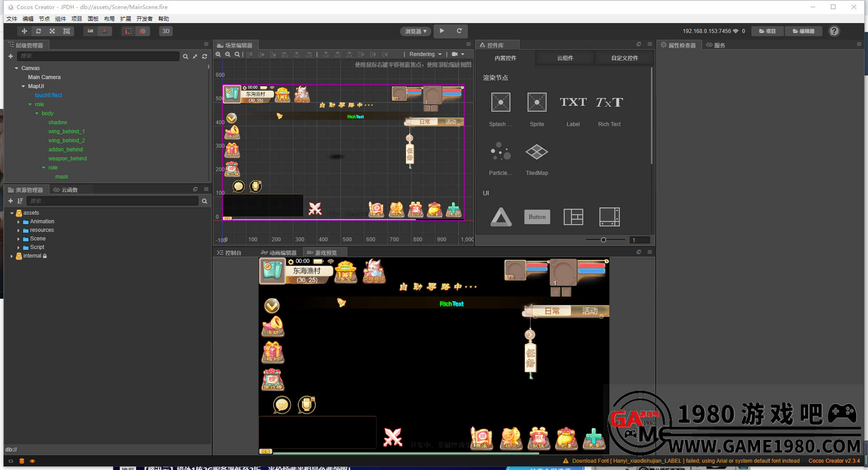Image resolution: width=868 pixels, height=470 pixels.
Task: Click the asset sort order icon
Action: pyautogui.click(x=20, y=201)
